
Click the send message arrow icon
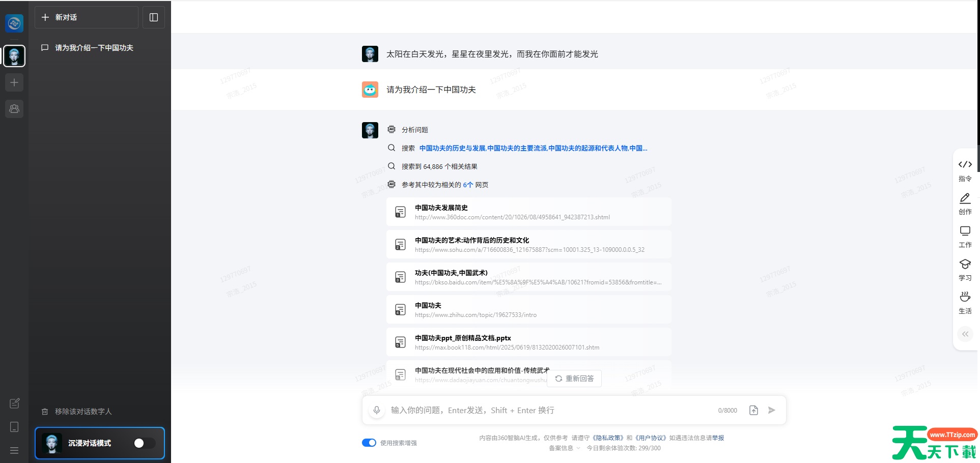point(771,410)
